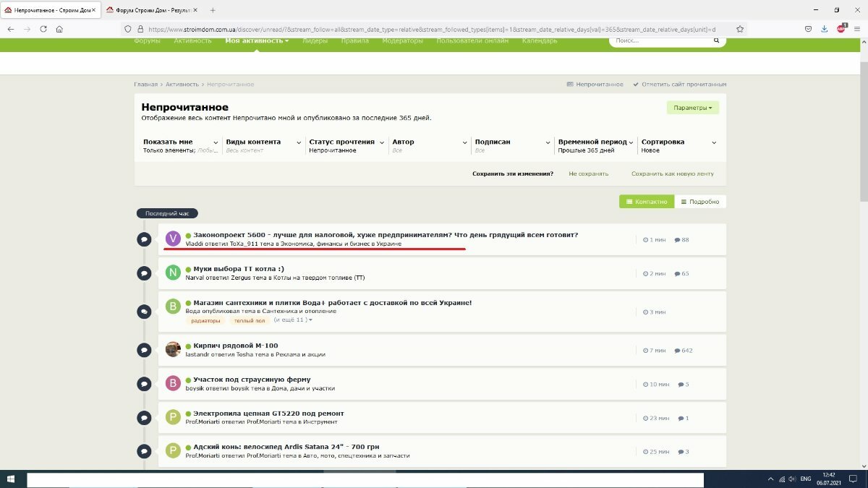Viewport: 868px width, 488px height.
Task: Open the Календарь navigation item
Action: 538,40
